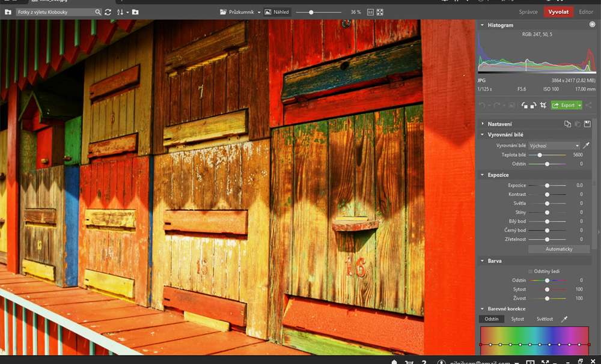
Task: Select the Sytost color correction tab
Action: click(x=517, y=319)
